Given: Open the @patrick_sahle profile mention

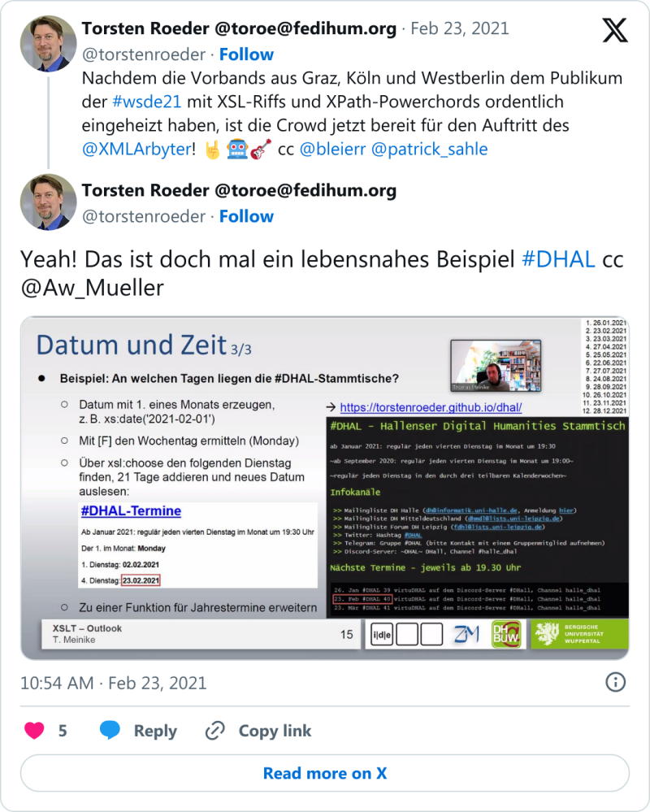Looking at the screenshot, I should pos(430,149).
